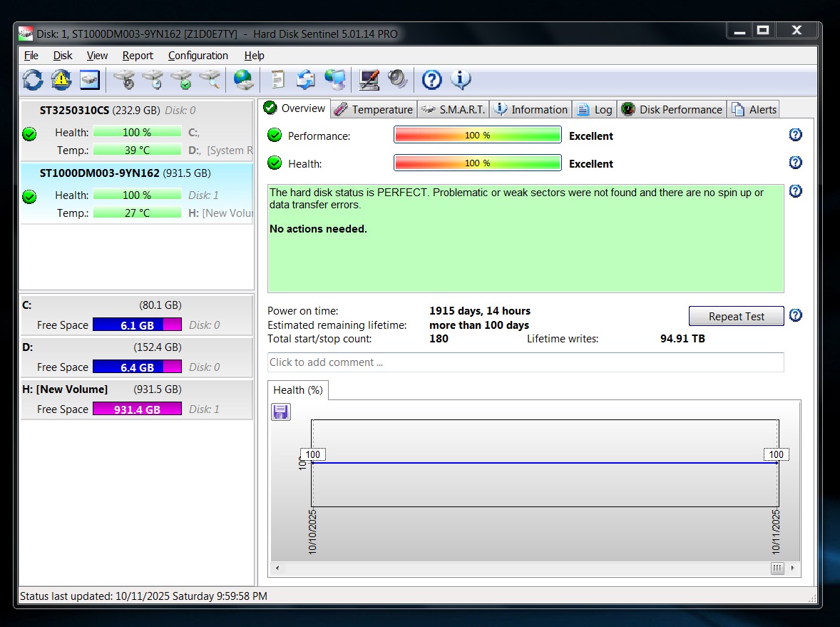Image resolution: width=840 pixels, height=627 pixels.
Task: Open the Temperature tab
Action: 374,109
